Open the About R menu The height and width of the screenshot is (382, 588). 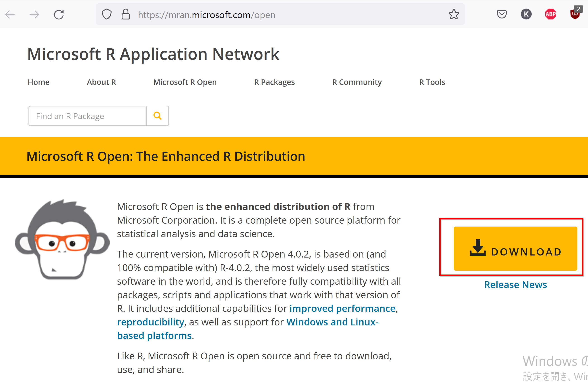(101, 82)
